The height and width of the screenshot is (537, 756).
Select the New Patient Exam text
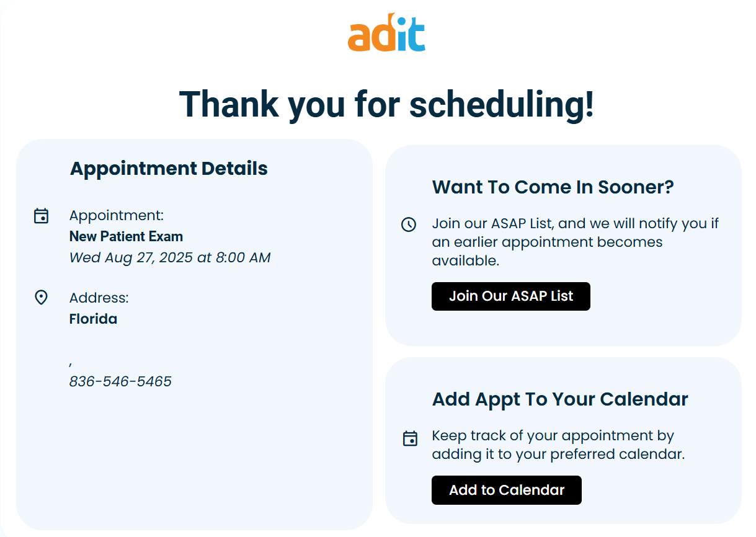coord(126,236)
